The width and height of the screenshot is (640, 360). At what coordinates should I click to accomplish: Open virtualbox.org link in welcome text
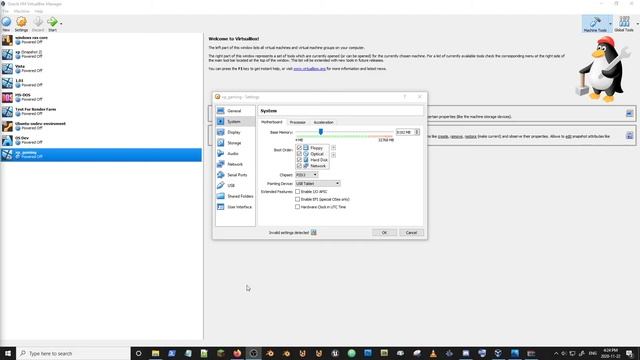(309, 69)
